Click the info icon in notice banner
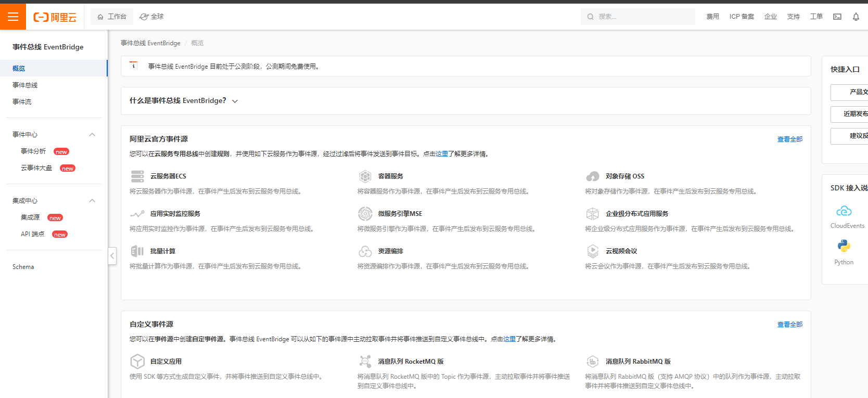 coord(134,66)
